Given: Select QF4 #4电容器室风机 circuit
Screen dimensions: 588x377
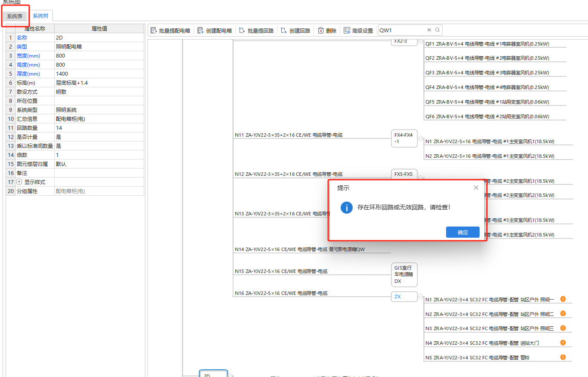Looking at the screenshot, I should [x=487, y=87].
